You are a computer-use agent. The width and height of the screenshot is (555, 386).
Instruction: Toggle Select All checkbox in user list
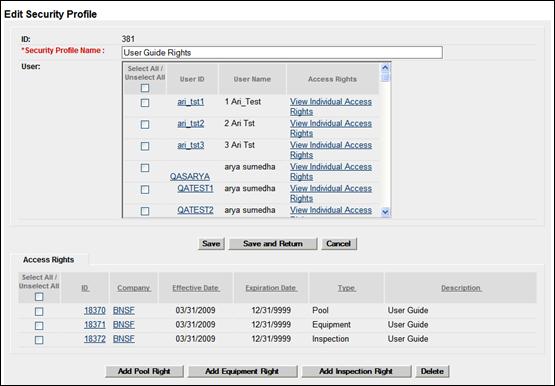point(145,88)
